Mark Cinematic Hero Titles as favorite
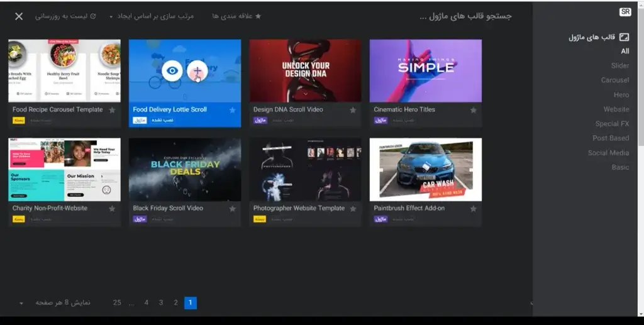This screenshot has height=325, width=644. click(473, 110)
